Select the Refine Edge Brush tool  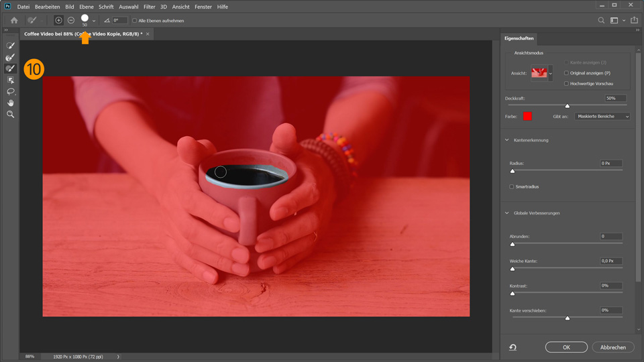click(10, 57)
